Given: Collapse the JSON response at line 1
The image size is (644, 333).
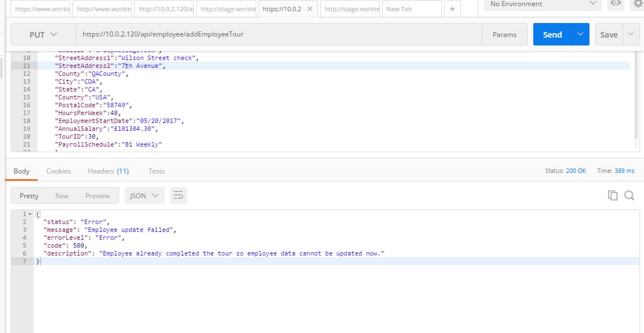Looking at the screenshot, I should 30,214.
